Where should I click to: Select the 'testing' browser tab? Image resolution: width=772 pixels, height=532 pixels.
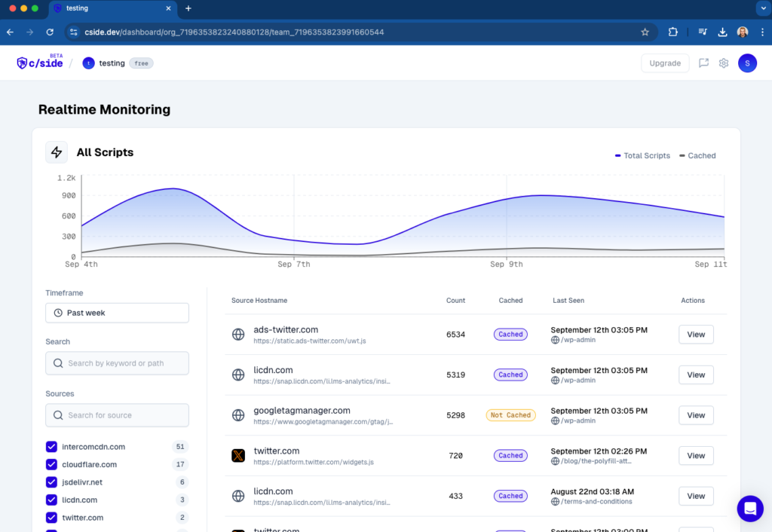pos(109,8)
